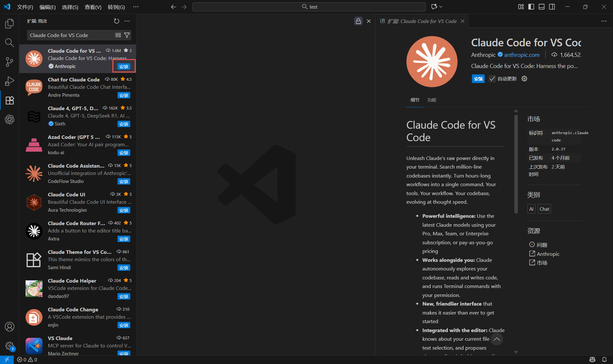Install Claude Code for VS Code from list

tap(124, 66)
